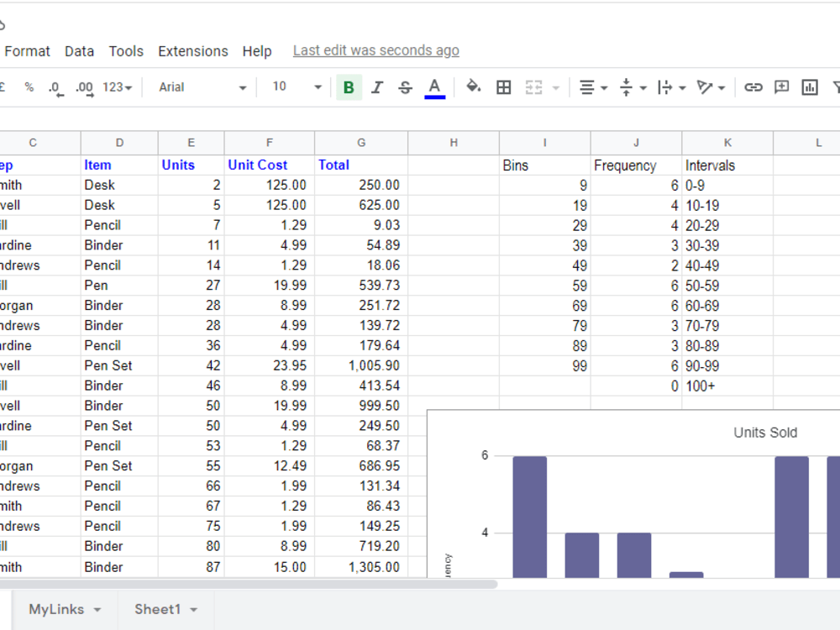Open the Help menu
This screenshot has width=840, height=630.
coord(257,51)
